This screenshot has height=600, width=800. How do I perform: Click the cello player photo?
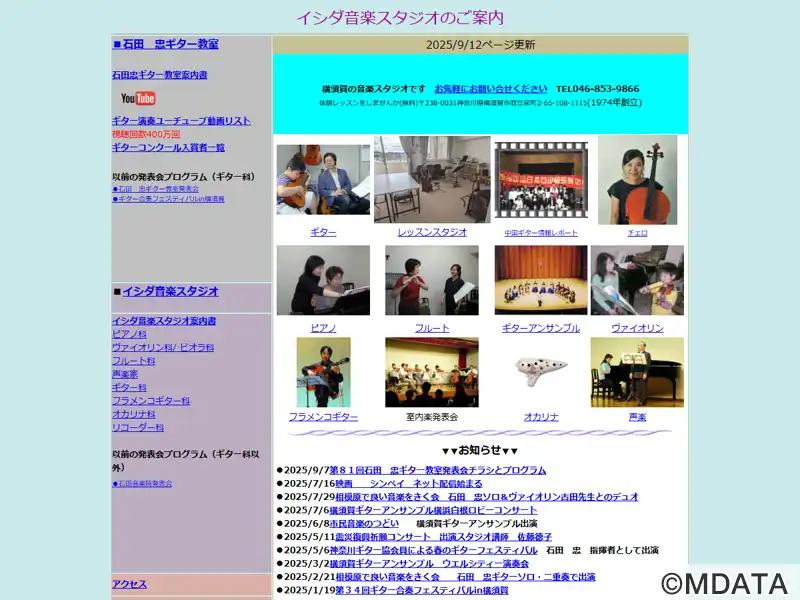coord(638,180)
